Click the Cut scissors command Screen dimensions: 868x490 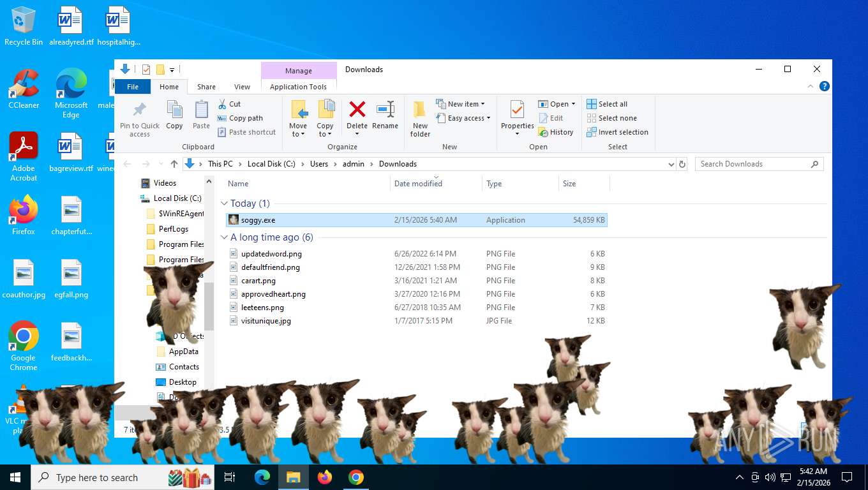(x=229, y=104)
